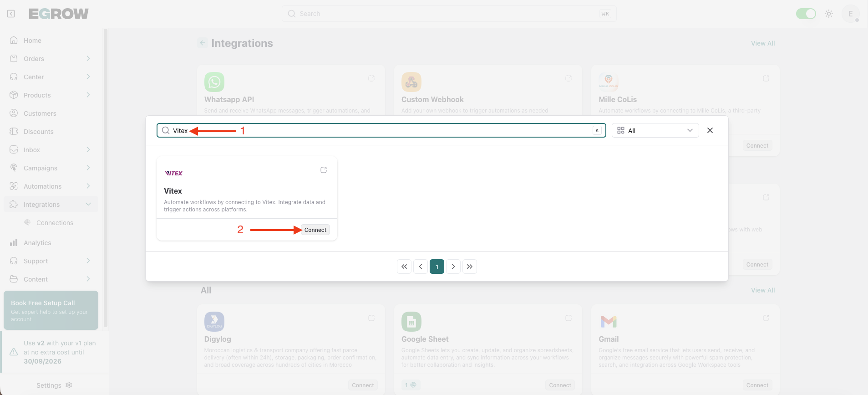Close the integration search dialog
The image size is (868, 395).
[710, 130]
